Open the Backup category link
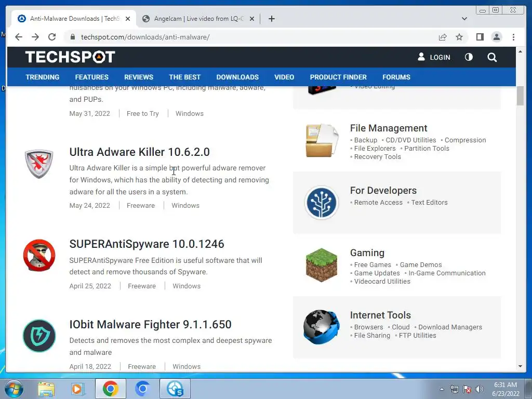 pyautogui.click(x=365, y=140)
